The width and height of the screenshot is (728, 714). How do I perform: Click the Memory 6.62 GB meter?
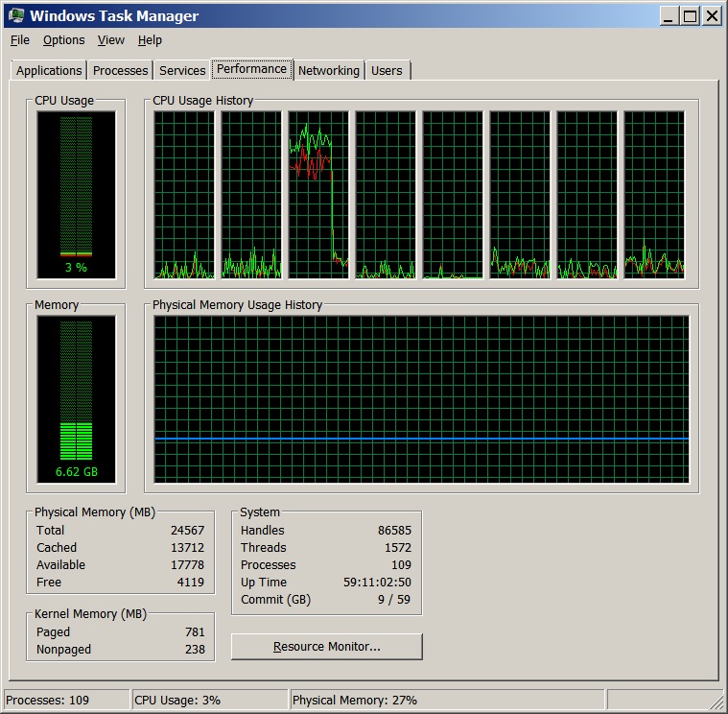[x=76, y=399]
